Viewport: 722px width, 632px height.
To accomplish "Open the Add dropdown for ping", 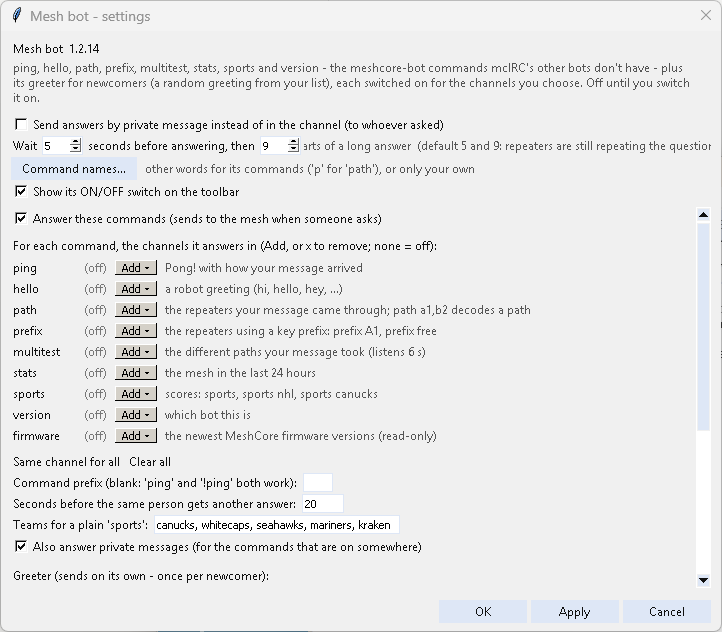I will [x=135, y=268].
